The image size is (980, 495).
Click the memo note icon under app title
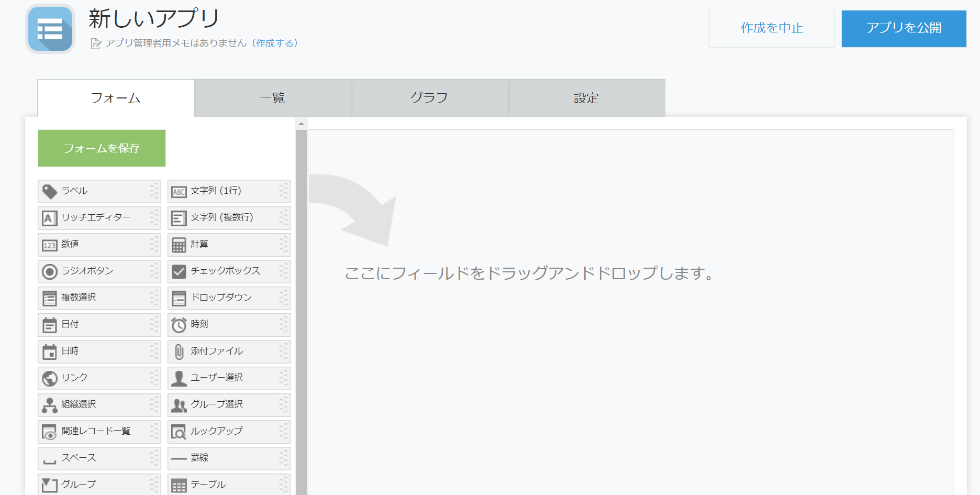click(x=96, y=43)
